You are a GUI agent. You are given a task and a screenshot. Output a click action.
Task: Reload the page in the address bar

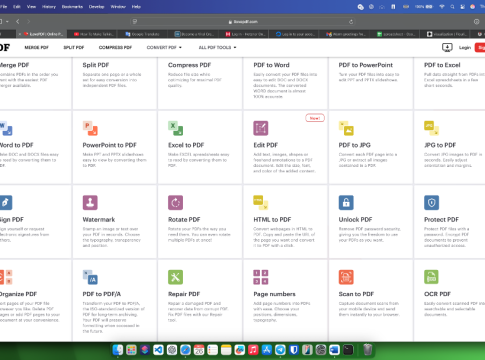tap(351, 22)
